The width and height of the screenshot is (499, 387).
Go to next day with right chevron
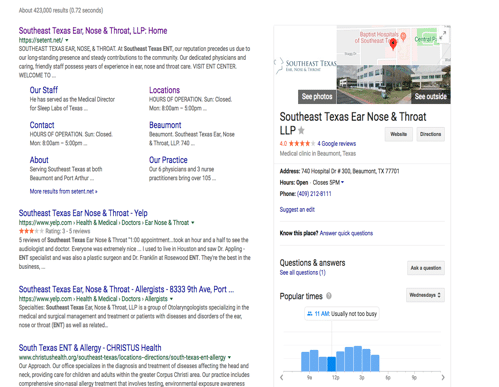[x=443, y=378]
